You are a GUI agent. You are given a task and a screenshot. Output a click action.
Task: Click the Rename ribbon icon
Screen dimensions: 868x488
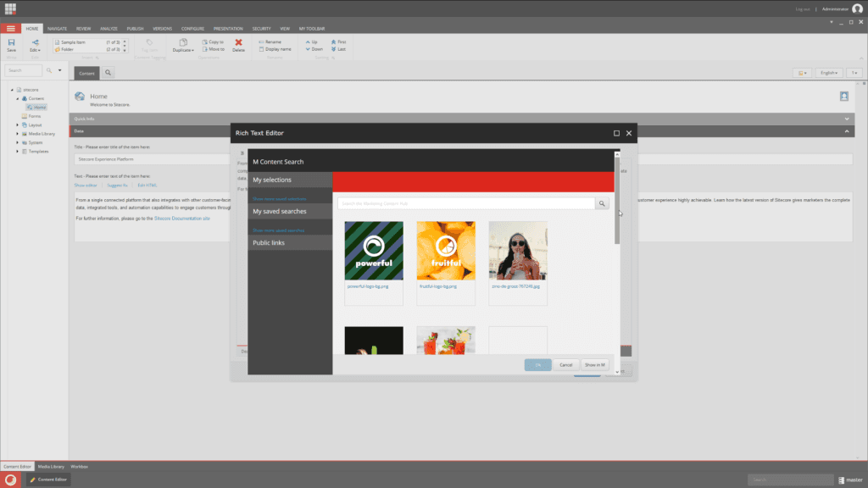coord(261,42)
